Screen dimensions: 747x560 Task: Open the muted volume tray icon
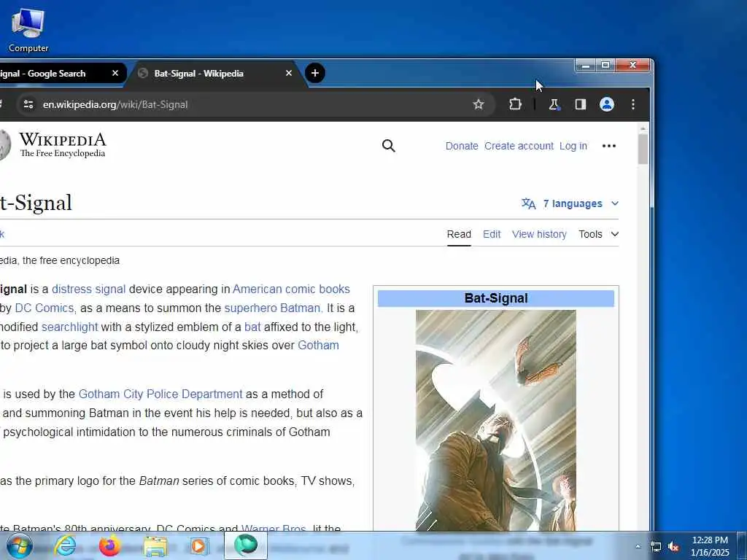point(673,547)
